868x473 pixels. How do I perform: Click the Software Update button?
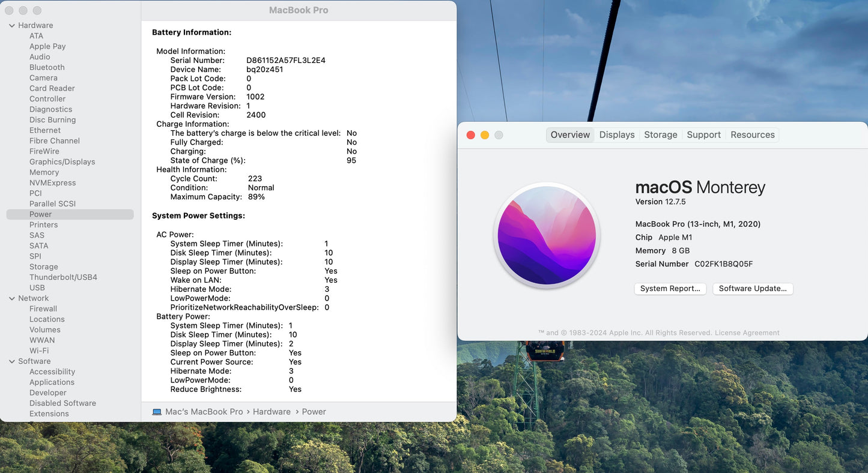click(x=753, y=289)
